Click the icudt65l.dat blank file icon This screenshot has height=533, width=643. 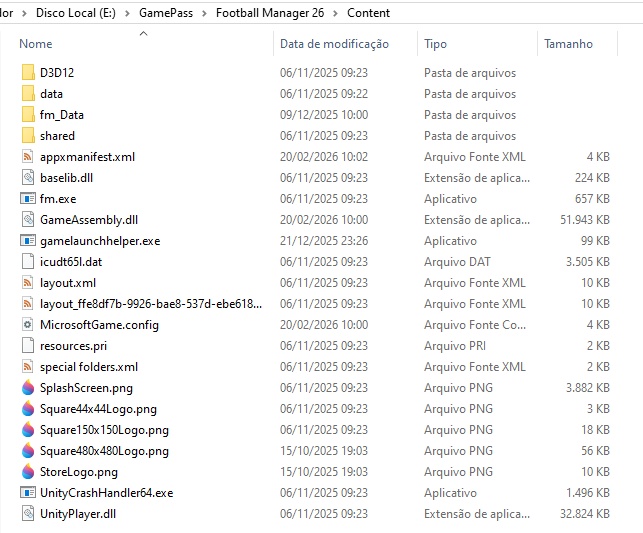28,262
